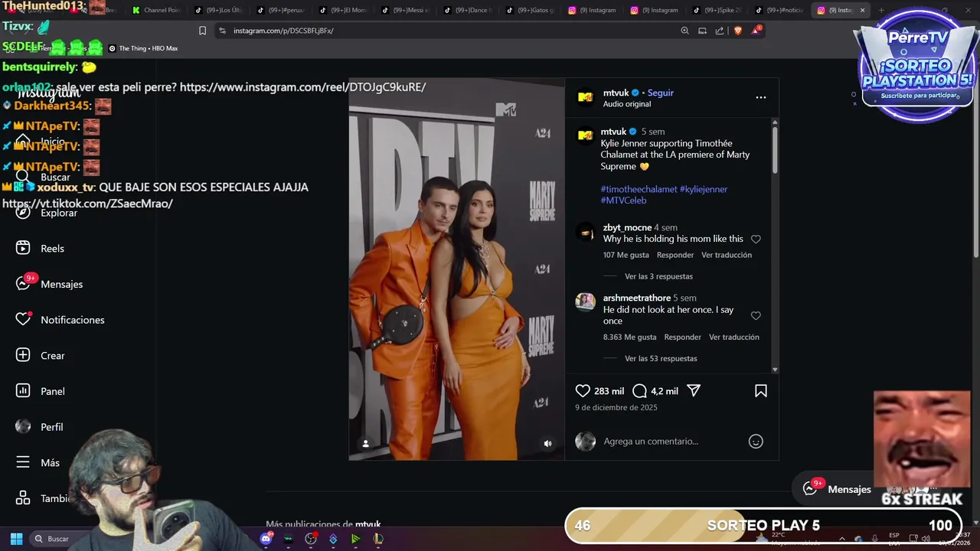
Task: Click the address bar share icon
Action: (720, 31)
